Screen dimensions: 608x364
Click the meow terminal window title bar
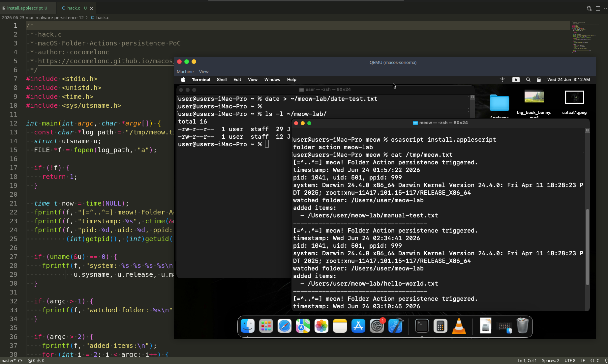tap(441, 123)
